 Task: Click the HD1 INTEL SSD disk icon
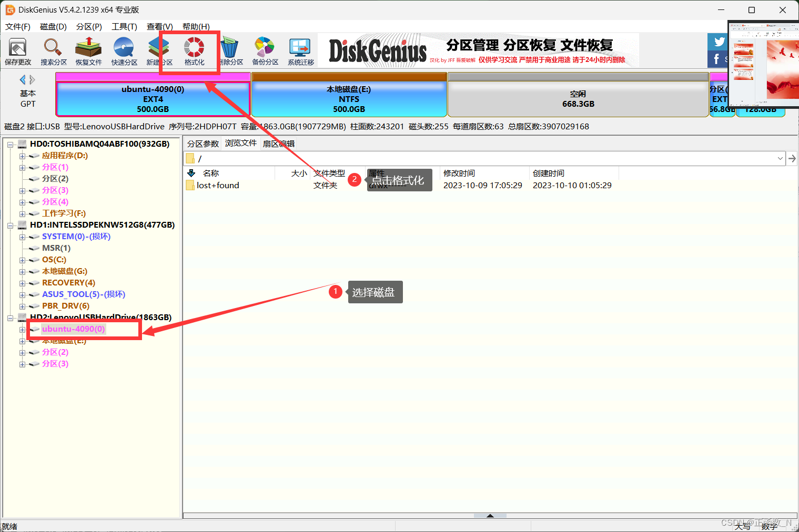tap(23, 224)
